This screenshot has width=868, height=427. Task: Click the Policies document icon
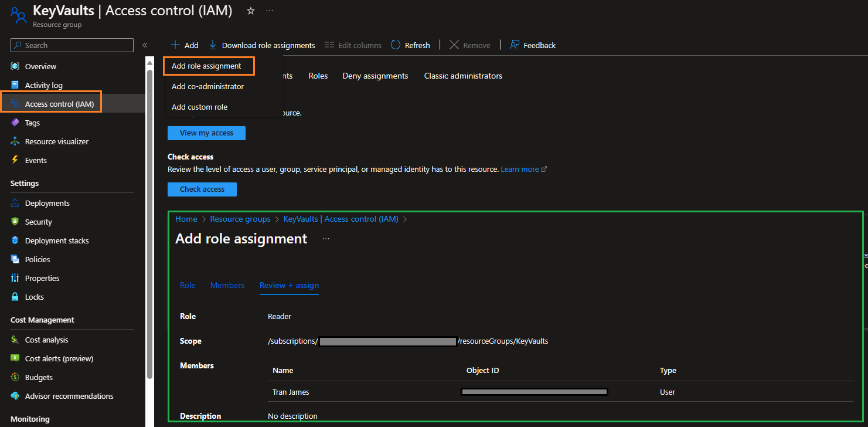pyautogui.click(x=15, y=259)
